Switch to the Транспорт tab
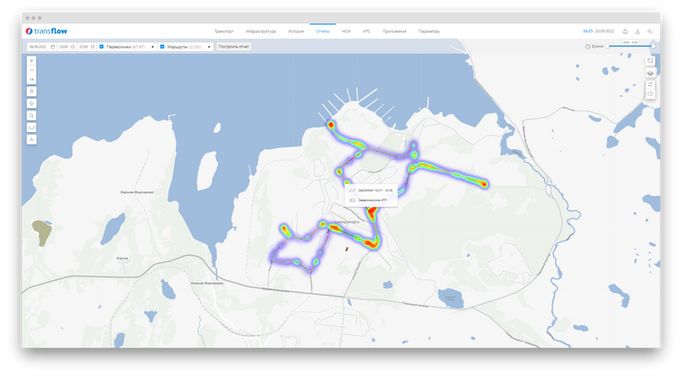Viewport: 682px width, 379px height. [x=224, y=31]
